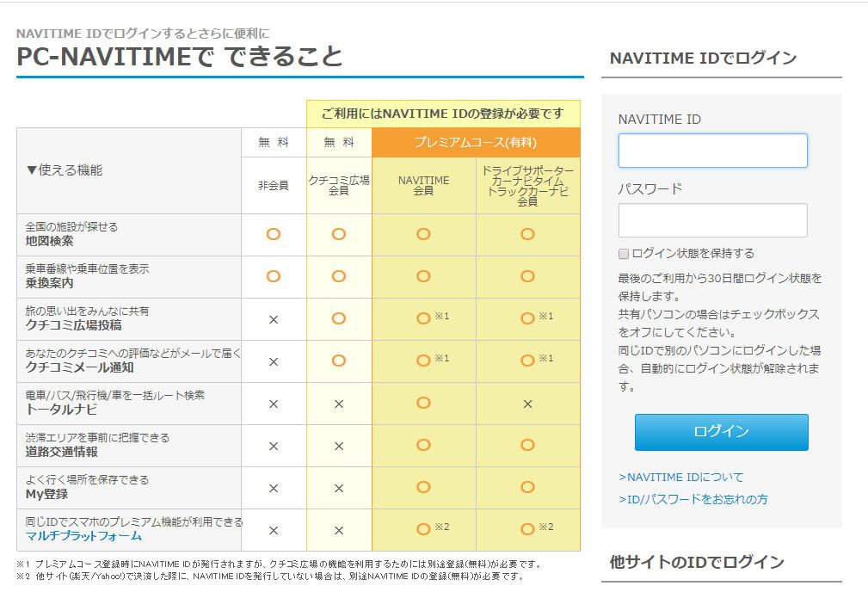Image resolution: width=868 pixels, height=592 pixels.
Task: Click the 他サイトのIDでログイン heading
Action: [x=697, y=562]
